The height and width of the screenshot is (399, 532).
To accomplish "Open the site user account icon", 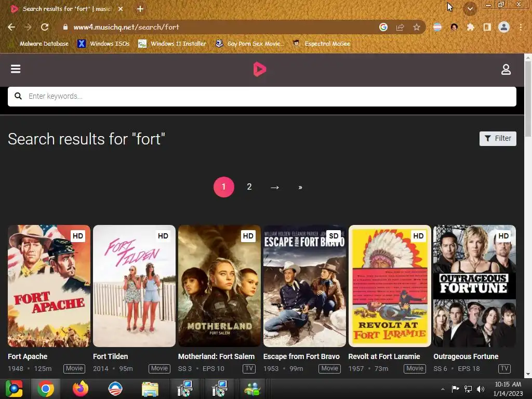I will (x=506, y=69).
